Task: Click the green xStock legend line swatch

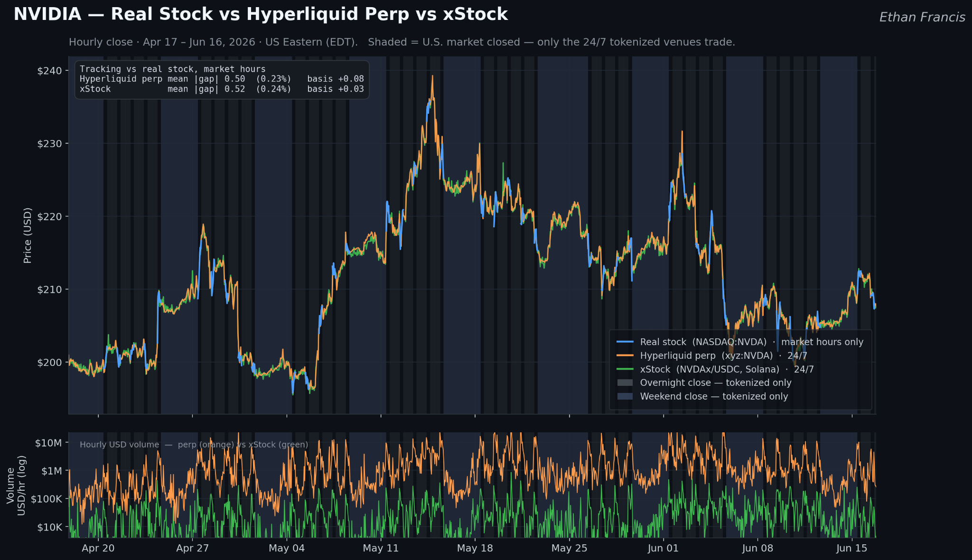Action: [x=625, y=369]
